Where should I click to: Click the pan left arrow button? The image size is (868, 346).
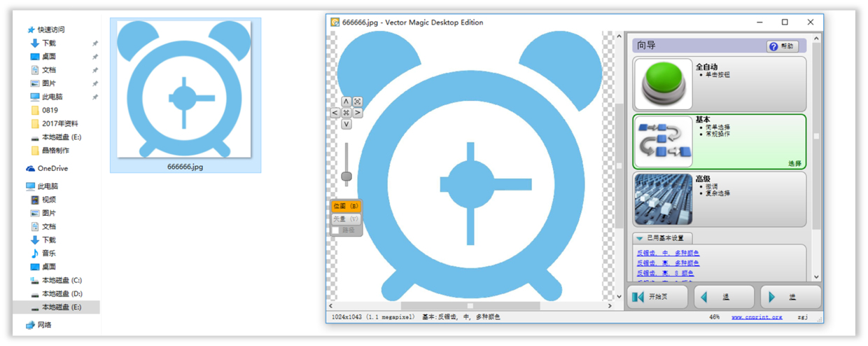click(335, 113)
